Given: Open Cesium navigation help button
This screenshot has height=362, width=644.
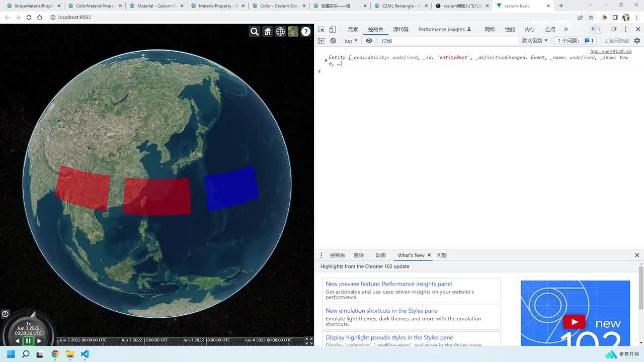Looking at the screenshot, I should point(306,32).
